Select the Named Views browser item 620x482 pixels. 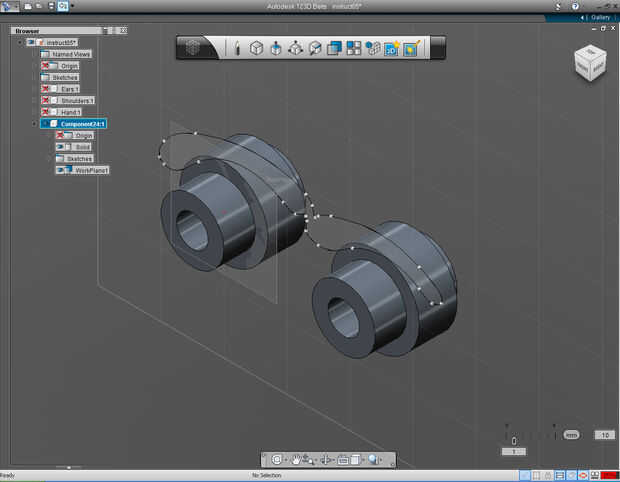coord(69,54)
